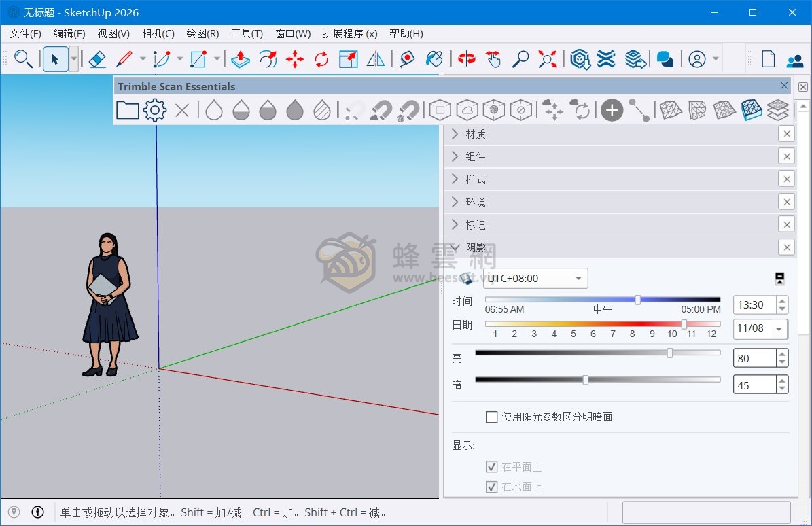Expand the 材质 panel
Screen dimensions: 812x526
pos(455,134)
